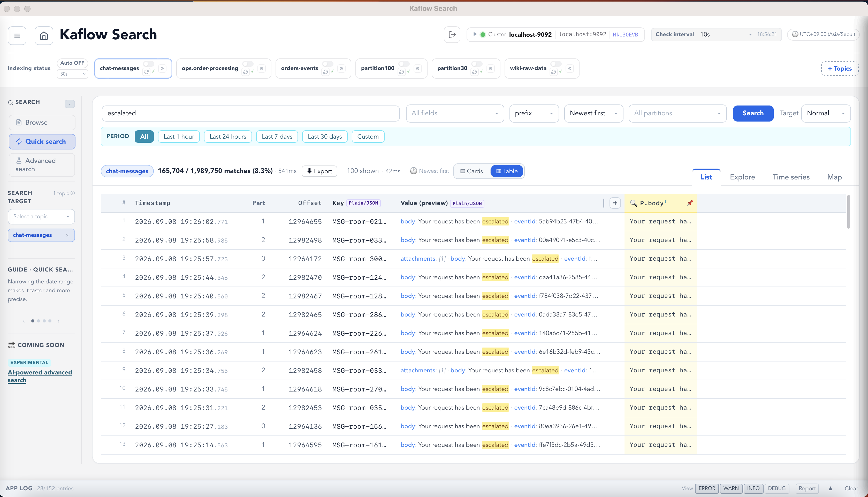
Task: Refresh indexing for wiki-raw-data topic
Action: point(554,72)
